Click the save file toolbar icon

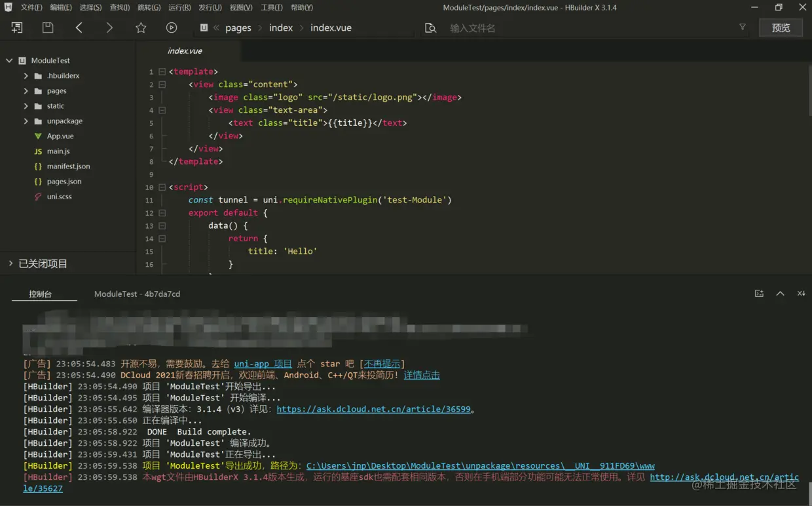(x=48, y=28)
